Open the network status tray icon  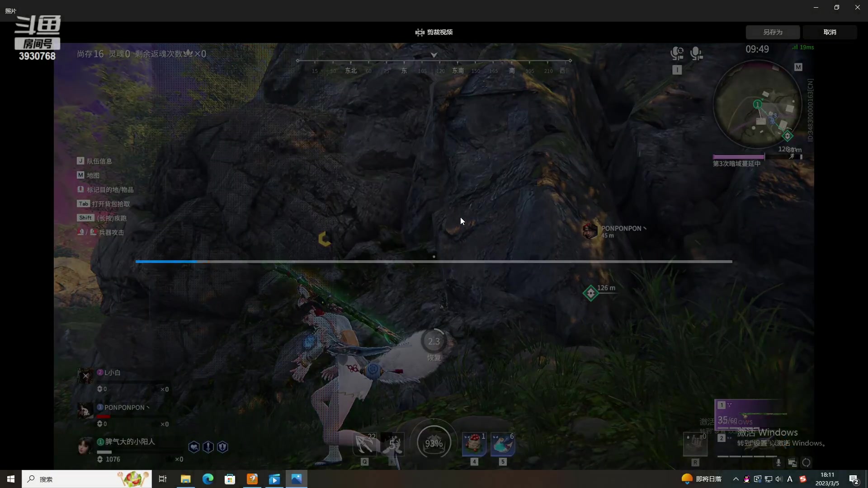click(x=768, y=479)
